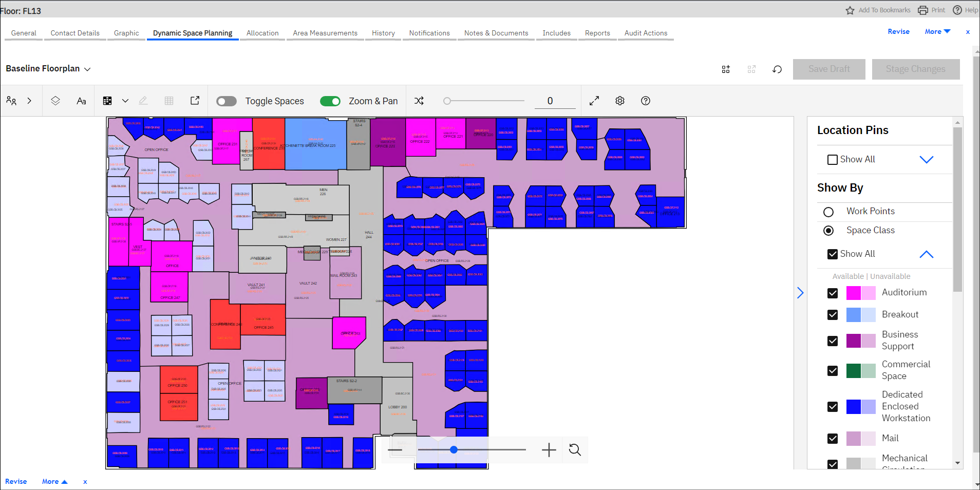Click the fullscreen expand arrows icon
The image size is (980, 490).
point(594,101)
